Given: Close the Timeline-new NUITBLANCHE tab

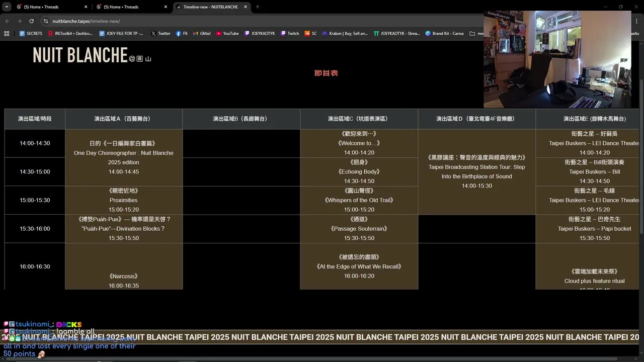Looking at the screenshot, I should click(246, 7).
